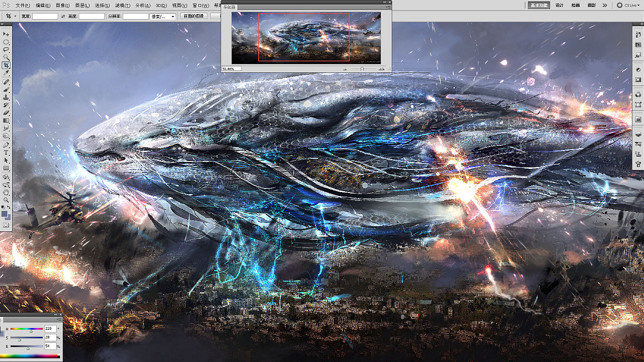Toggle Quick Mask mode
Screen dimensions: 644x362
coord(6,225)
